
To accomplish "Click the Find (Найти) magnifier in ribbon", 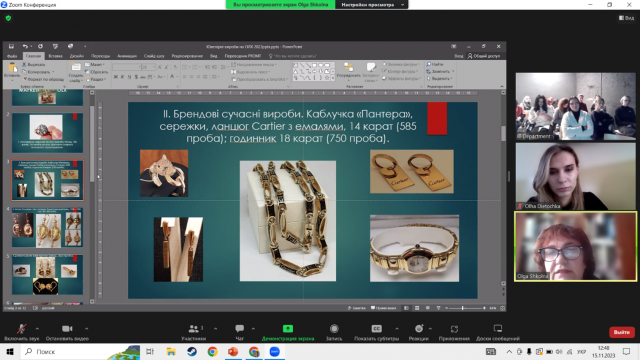I will coord(429,64).
